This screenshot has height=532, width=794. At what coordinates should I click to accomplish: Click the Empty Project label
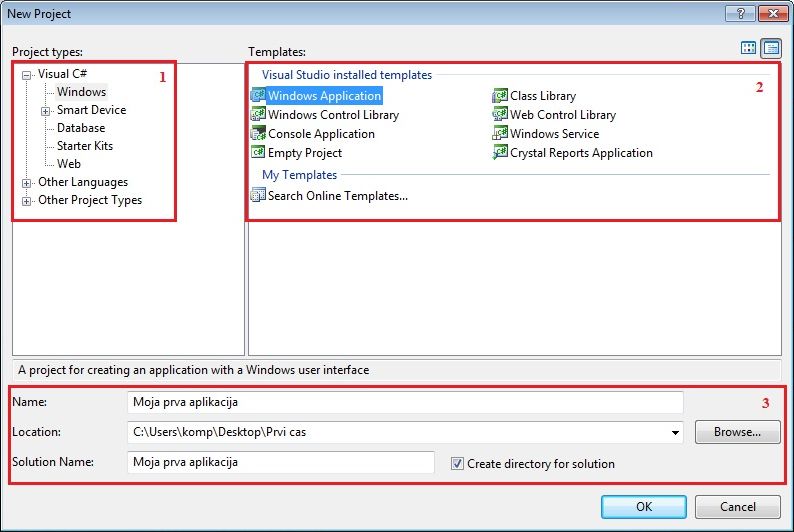click(305, 153)
